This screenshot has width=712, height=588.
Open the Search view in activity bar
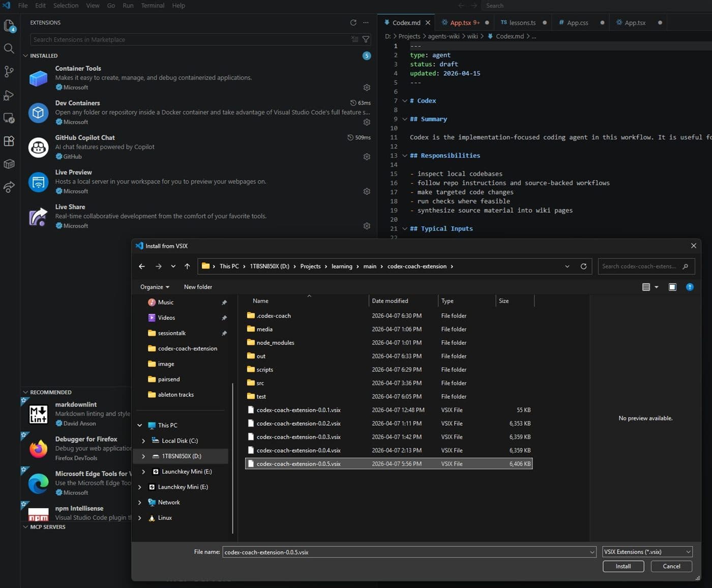9,48
